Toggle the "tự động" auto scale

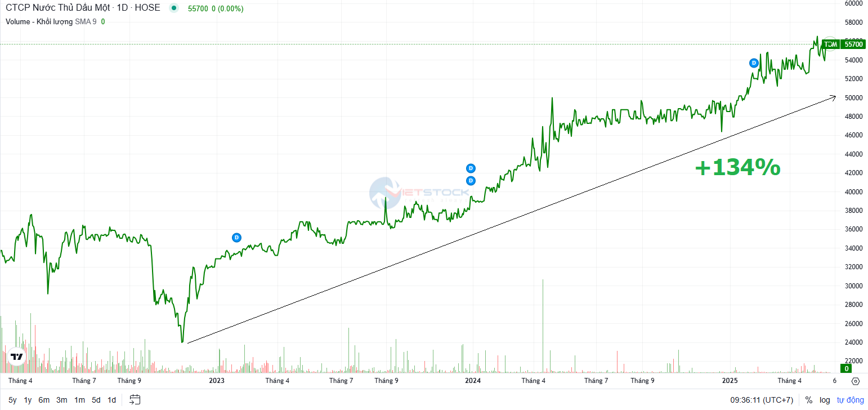[850, 400]
